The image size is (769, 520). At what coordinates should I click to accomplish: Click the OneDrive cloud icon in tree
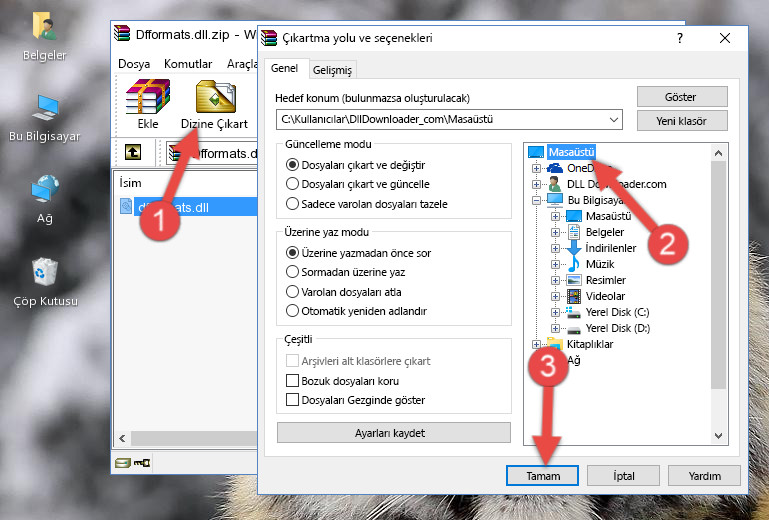tap(555, 168)
